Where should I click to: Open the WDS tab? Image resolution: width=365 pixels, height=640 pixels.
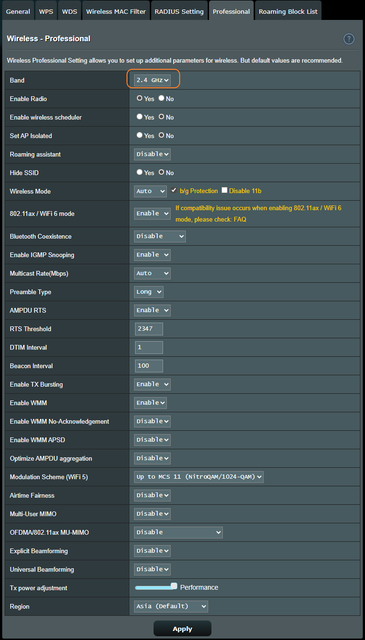pos(69,11)
